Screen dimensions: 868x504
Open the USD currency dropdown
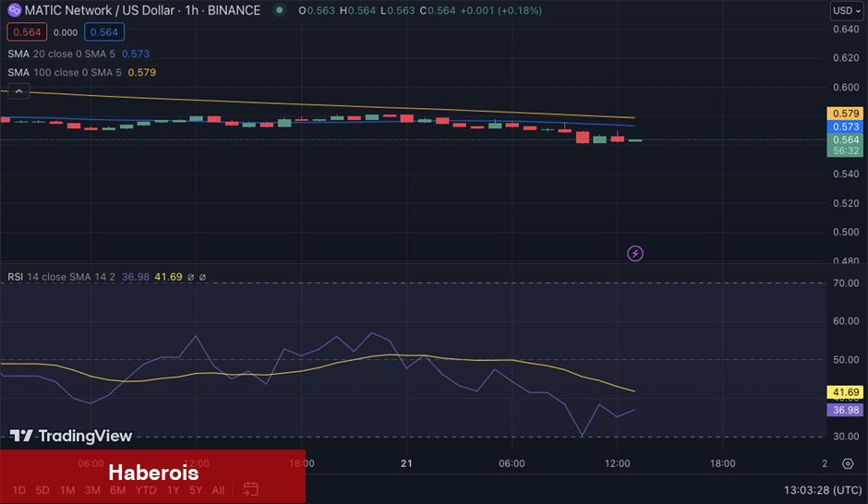tap(847, 10)
